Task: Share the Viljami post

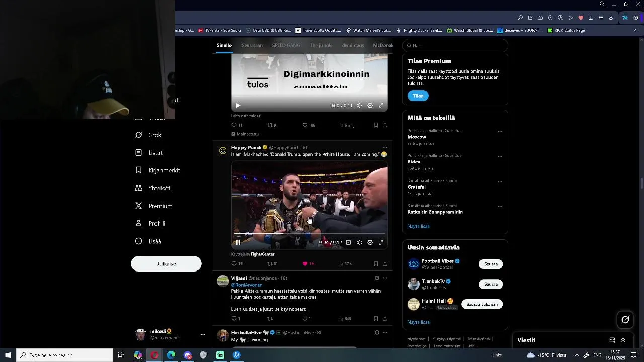Action: coord(385,319)
